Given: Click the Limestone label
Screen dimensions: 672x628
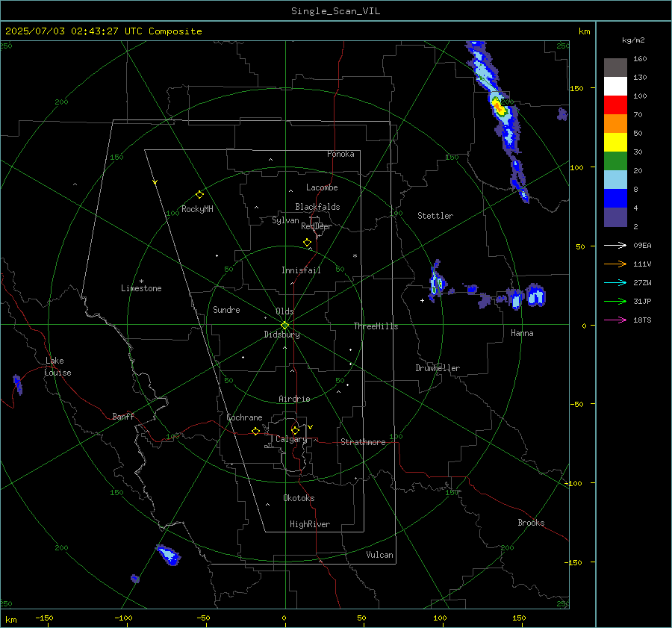Looking at the screenshot, I should point(141,288).
